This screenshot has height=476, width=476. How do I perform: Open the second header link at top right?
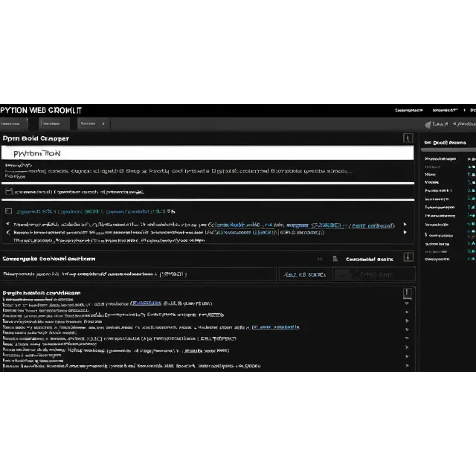click(x=445, y=110)
